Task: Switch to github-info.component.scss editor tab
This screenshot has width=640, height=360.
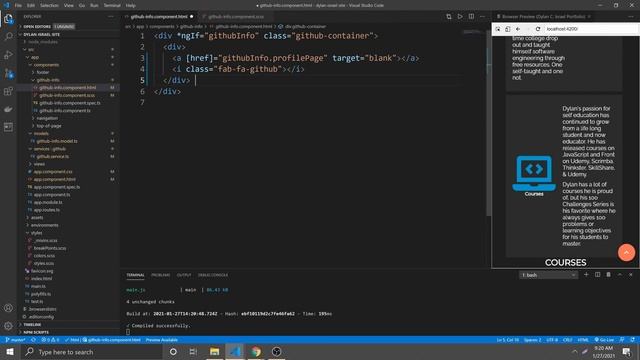Action: pos(236,17)
